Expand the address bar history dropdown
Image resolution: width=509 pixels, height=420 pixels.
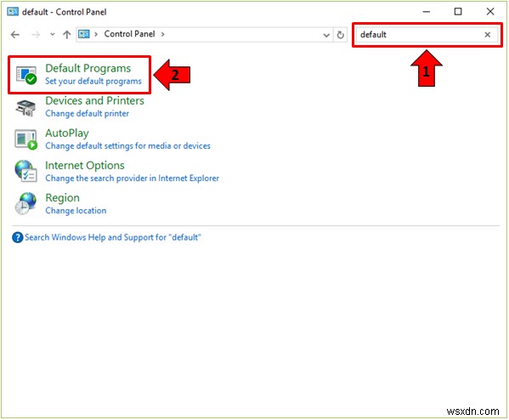point(326,35)
